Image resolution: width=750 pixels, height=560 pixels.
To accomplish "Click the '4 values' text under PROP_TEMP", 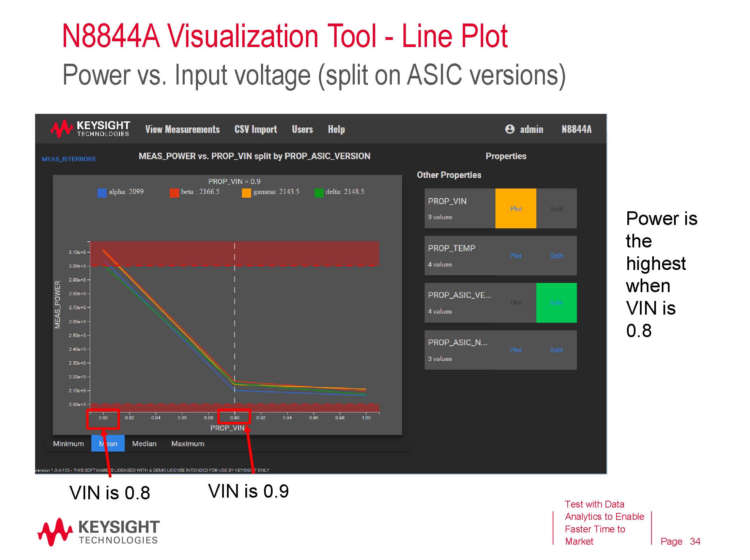I will click(440, 264).
